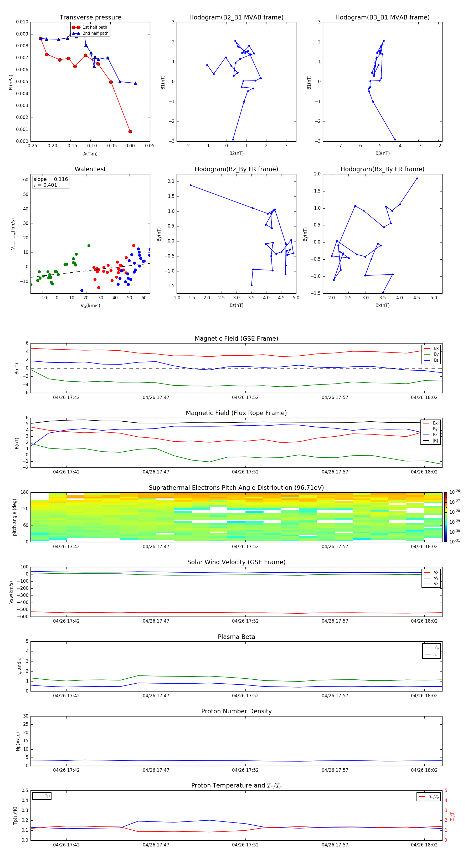
Task: Click the "B3(nT)" x-axis label
Action: click(x=382, y=153)
